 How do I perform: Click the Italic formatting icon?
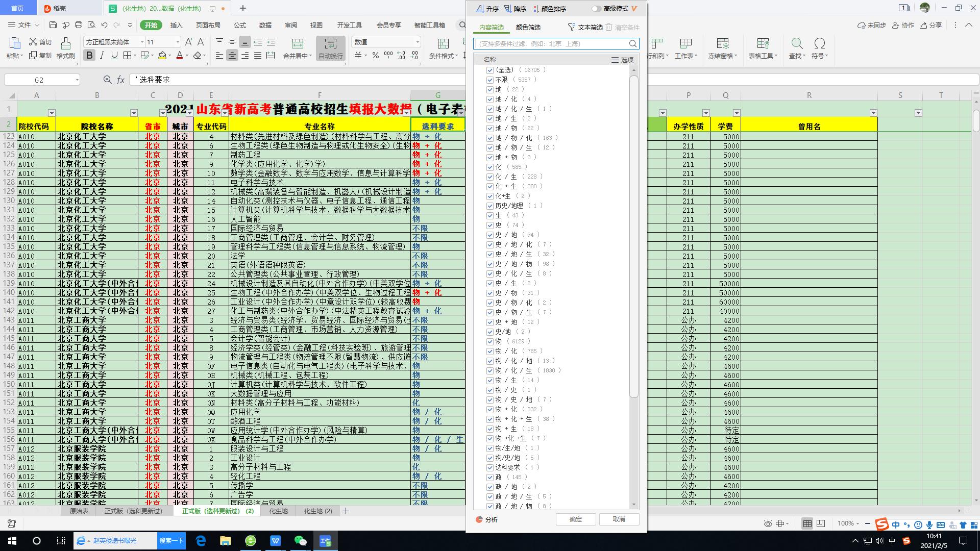pos(102,56)
